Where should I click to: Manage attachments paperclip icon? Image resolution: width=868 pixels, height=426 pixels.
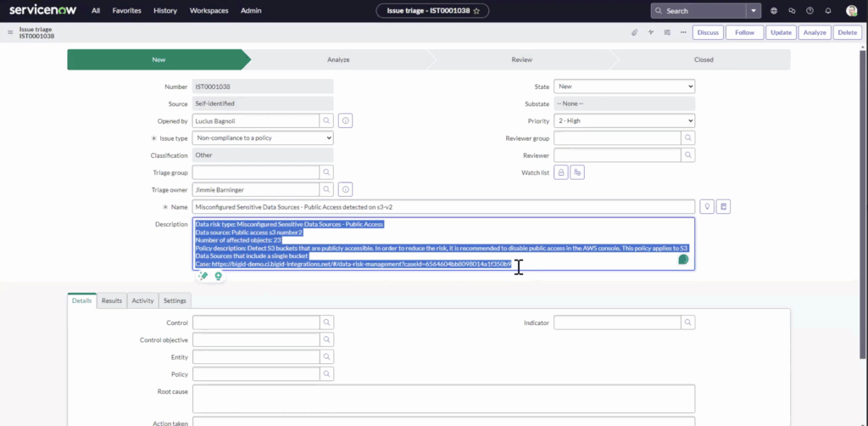[634, 33]
